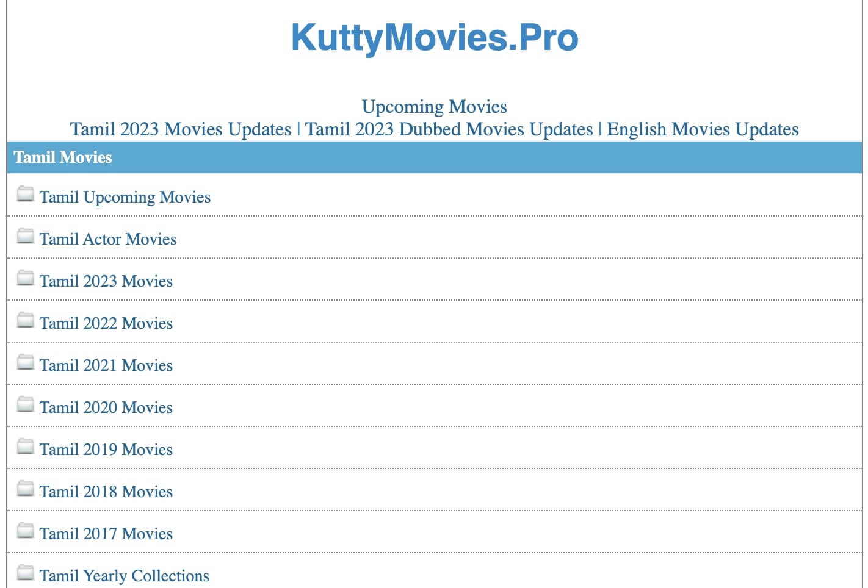Click folder icon next to Tamil 2018 Movies
The height and width of the screenshot is (588, 868).
pyautogui.click(x=26, y=489)
